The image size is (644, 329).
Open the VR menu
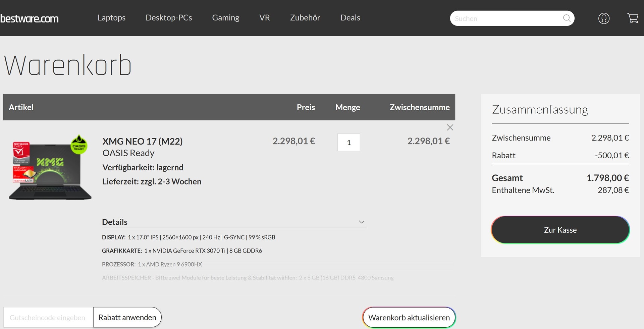point(265,18)
